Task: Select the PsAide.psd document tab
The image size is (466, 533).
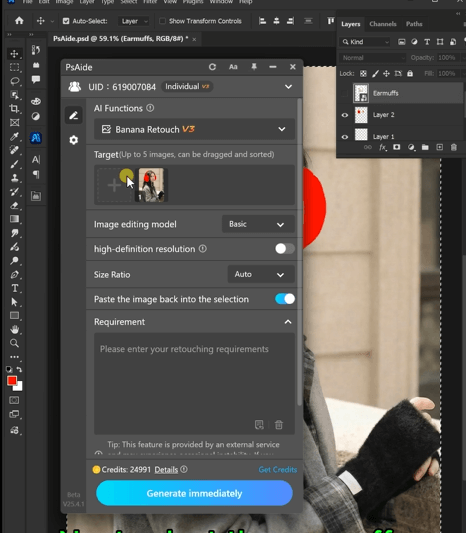Action: (121, 39)
